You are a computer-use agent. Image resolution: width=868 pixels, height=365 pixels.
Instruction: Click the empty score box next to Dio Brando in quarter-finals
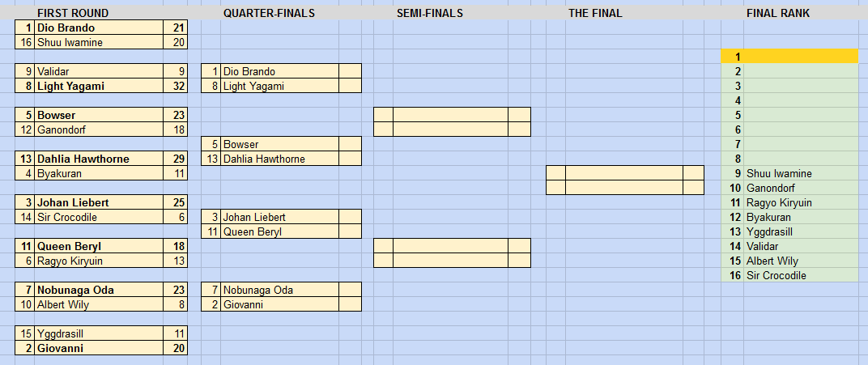[x=350, y=71]
